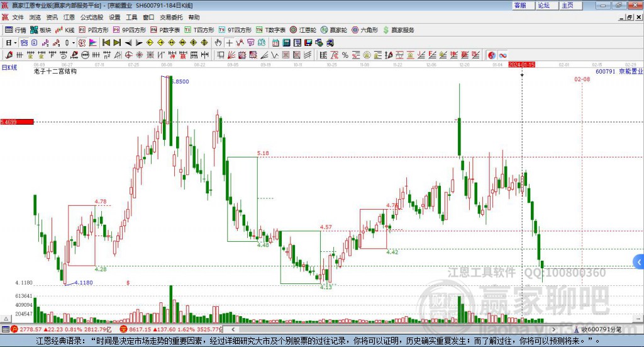Open the 公式选股 menu
Image resolution: width=644 pixels, height=347 pixels.
[x=92, y=17]
